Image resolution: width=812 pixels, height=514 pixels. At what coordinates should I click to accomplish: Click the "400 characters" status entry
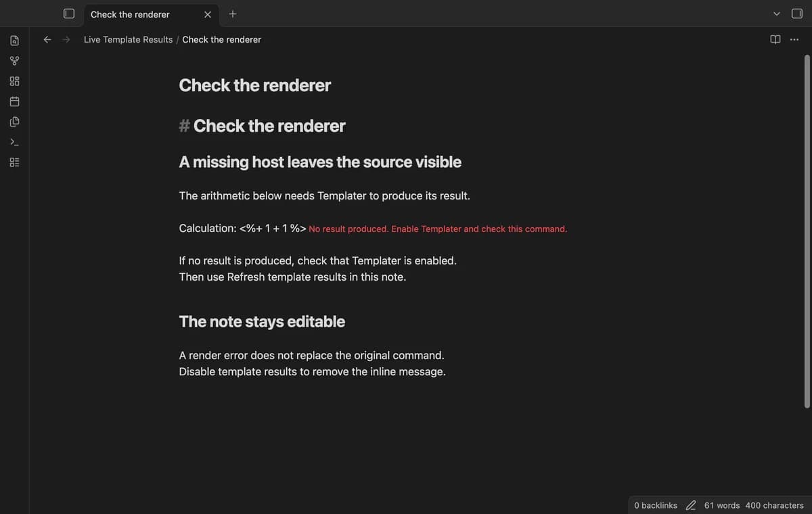click(775, 505)
